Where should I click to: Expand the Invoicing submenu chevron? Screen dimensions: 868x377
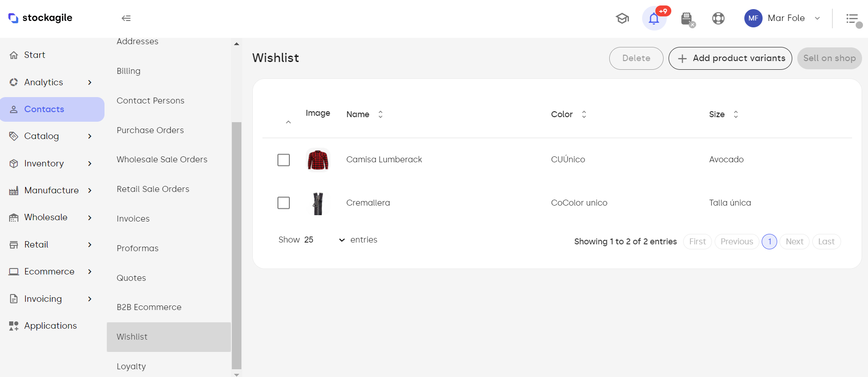(x=89, y=299)
